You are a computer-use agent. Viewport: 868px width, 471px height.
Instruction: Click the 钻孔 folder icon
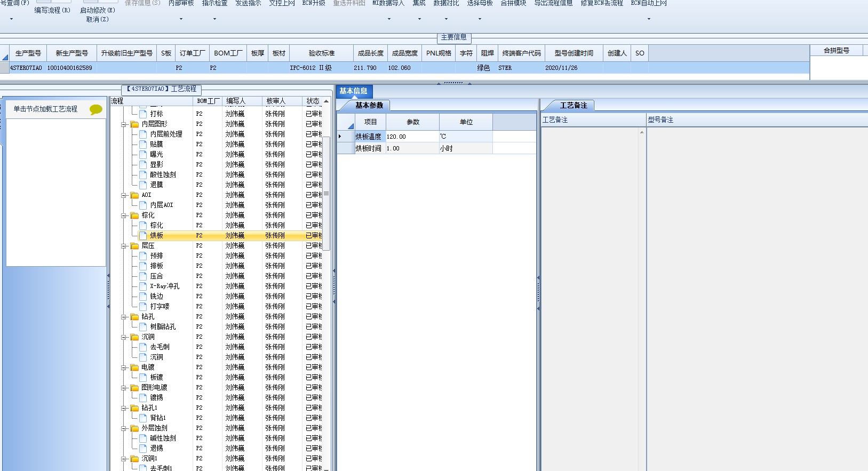tap(134, 317)
